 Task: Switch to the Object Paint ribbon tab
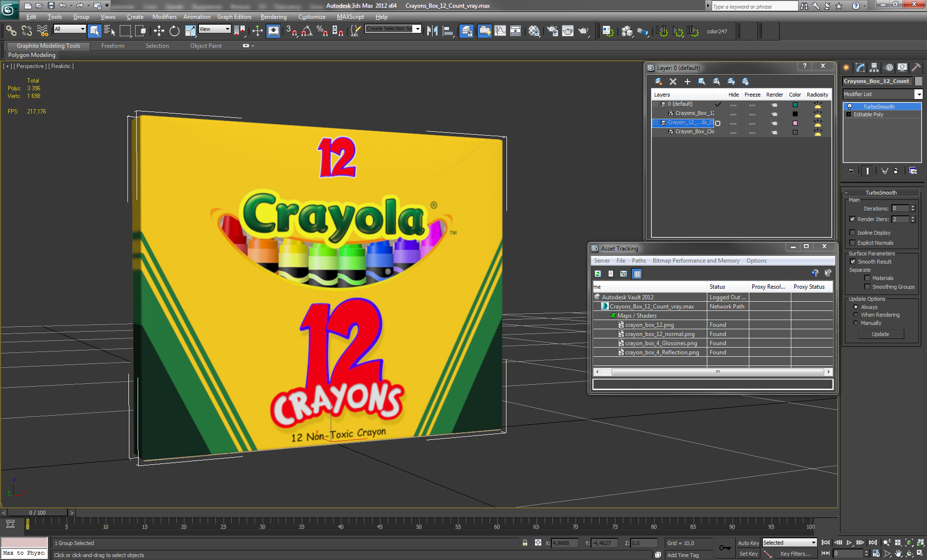(206, 46)
